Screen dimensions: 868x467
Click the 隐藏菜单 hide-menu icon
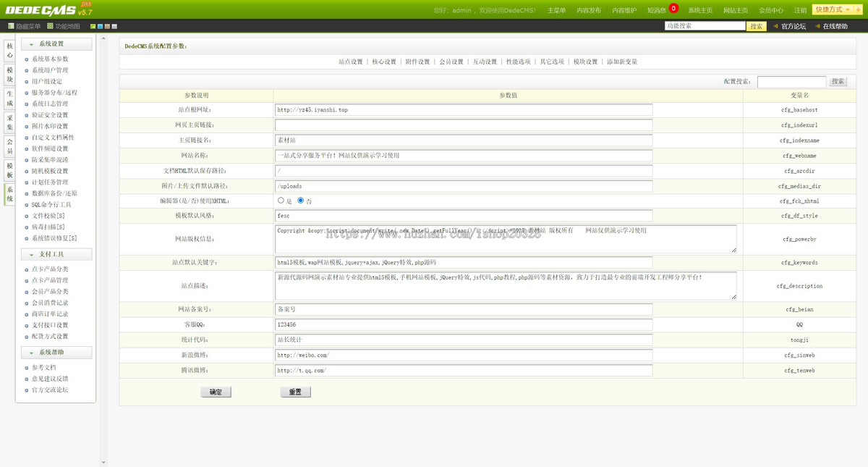11,26
